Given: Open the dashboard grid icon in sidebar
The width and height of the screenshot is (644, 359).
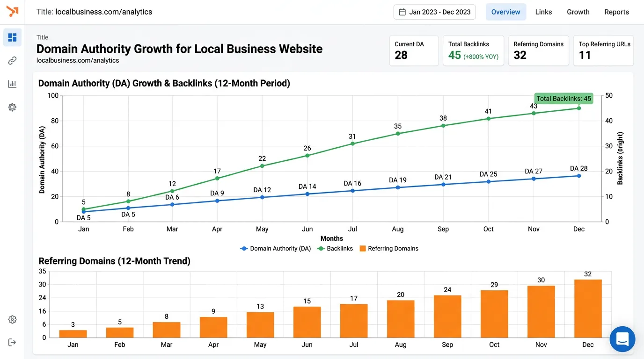Looking at the screenshot, I should point(13,37).
